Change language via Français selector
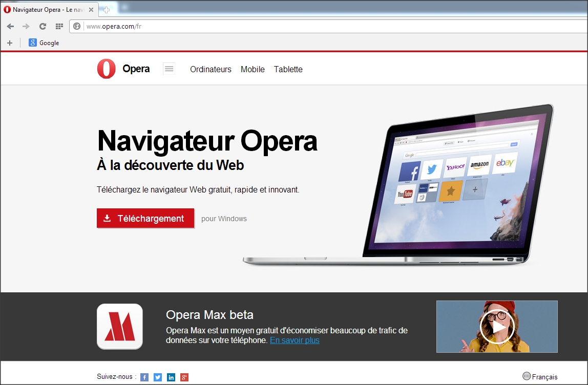This screenshot has width=588, height=385. coord(540,376)
